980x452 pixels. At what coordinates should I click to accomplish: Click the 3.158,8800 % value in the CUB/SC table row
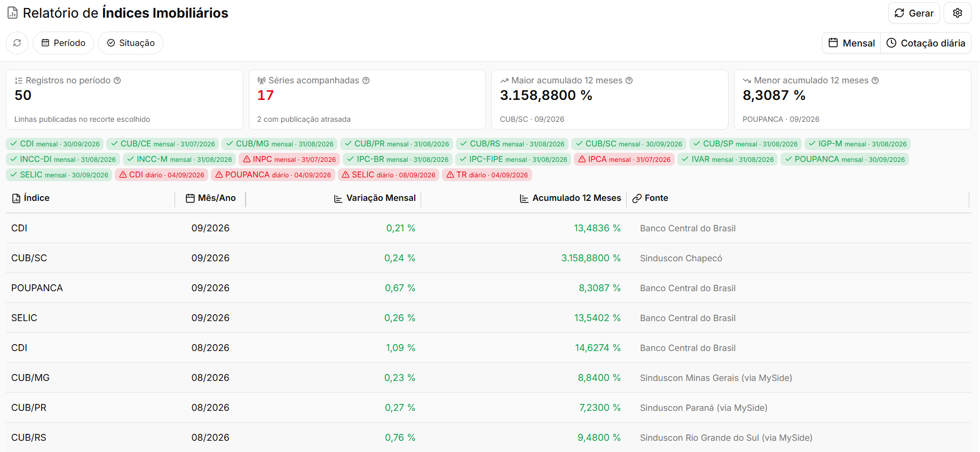(x=591, y=258)
